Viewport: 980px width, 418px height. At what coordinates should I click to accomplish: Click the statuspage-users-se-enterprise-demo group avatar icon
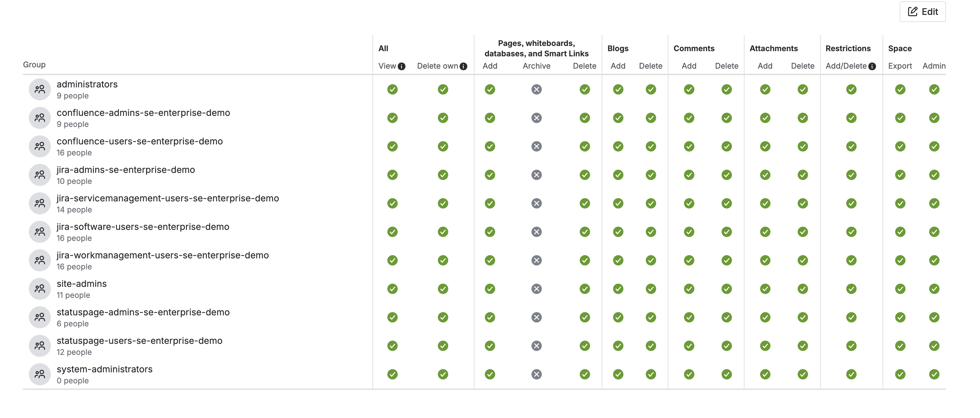click(x=40, y=346)
